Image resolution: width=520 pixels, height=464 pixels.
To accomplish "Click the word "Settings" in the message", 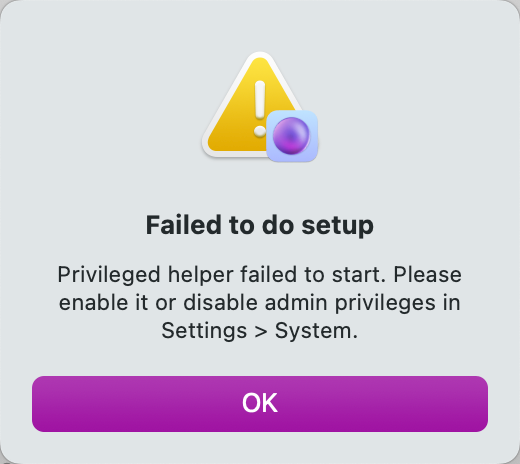I will point(204,331).
